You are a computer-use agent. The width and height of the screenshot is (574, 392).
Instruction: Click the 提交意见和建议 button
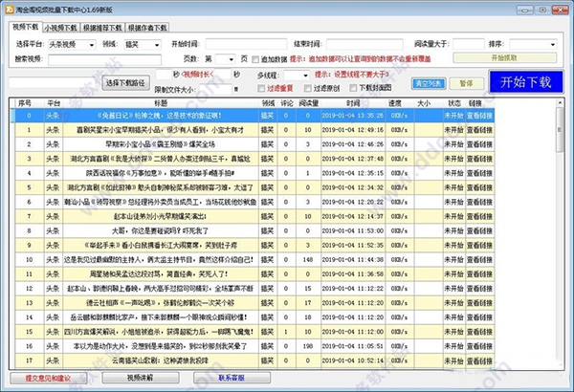[48, 378]
